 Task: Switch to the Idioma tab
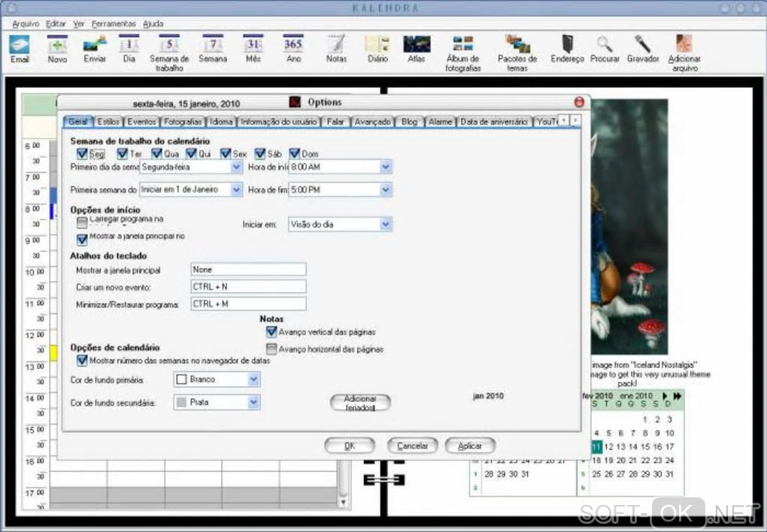221,121
